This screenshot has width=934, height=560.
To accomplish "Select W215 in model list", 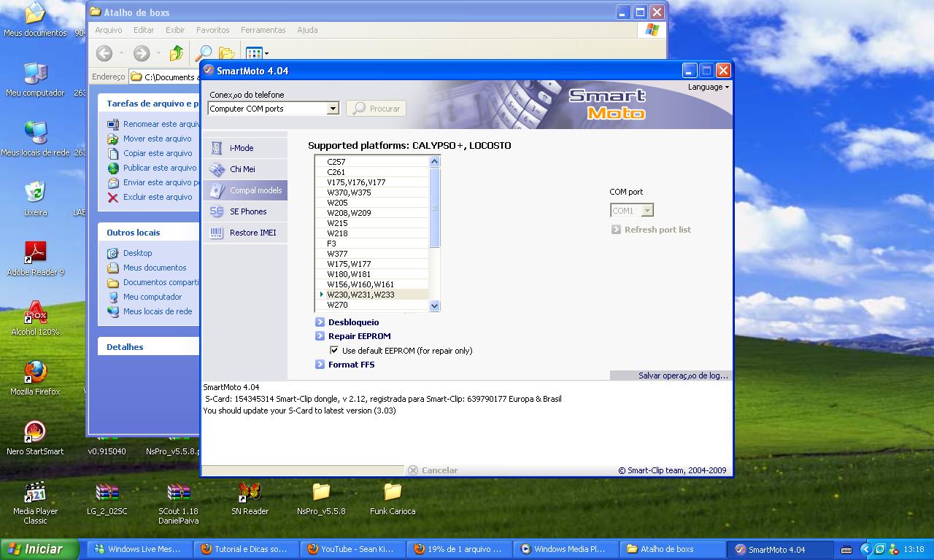I will (372, 223).
